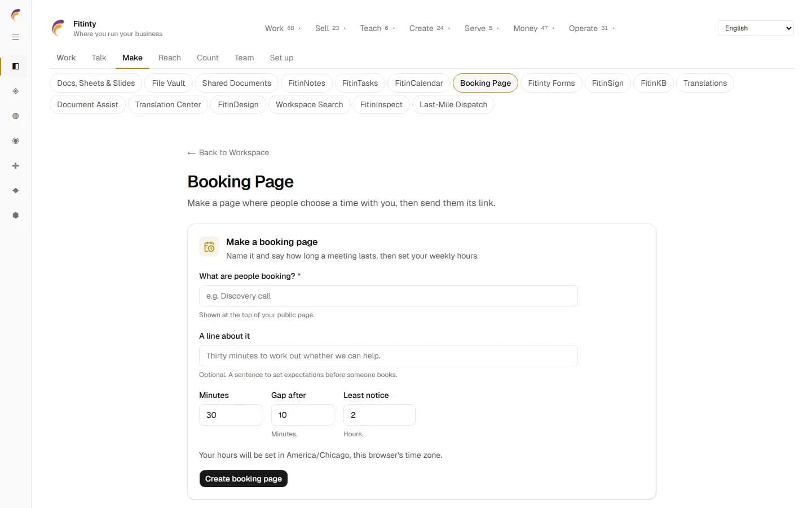Image resolution: width=812 pixels, height=508 pixels.
Task: Expand the Operate 31 top menu
Action: pyautogui.click(x=592, y=28)
